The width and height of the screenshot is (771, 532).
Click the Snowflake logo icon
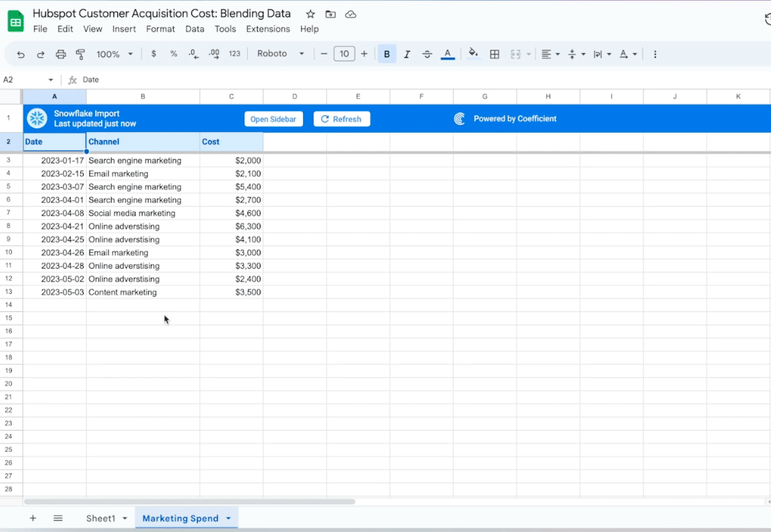pos(37,119)
